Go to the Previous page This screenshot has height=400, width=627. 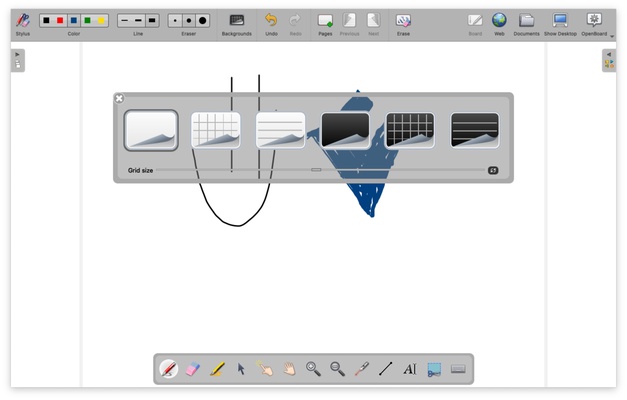[x=349, y=24]
